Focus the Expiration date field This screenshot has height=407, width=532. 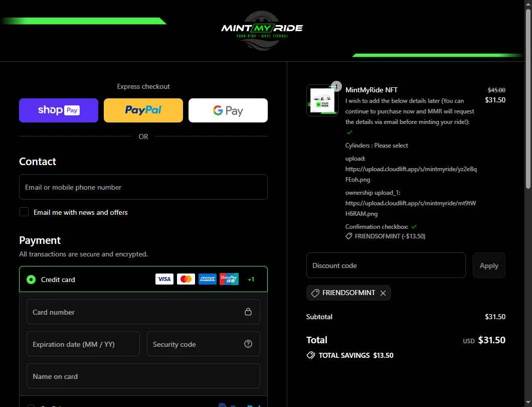(x=83, y=344)
